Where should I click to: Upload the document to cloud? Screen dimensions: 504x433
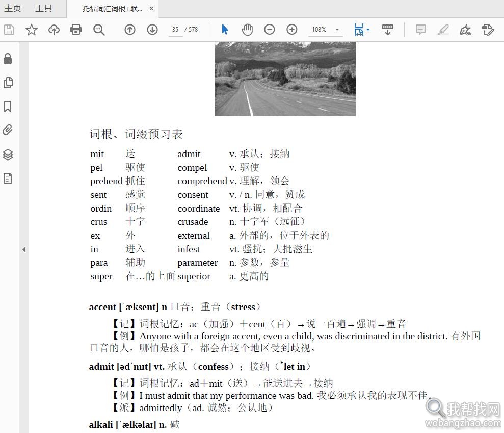(x=54, y=30)
